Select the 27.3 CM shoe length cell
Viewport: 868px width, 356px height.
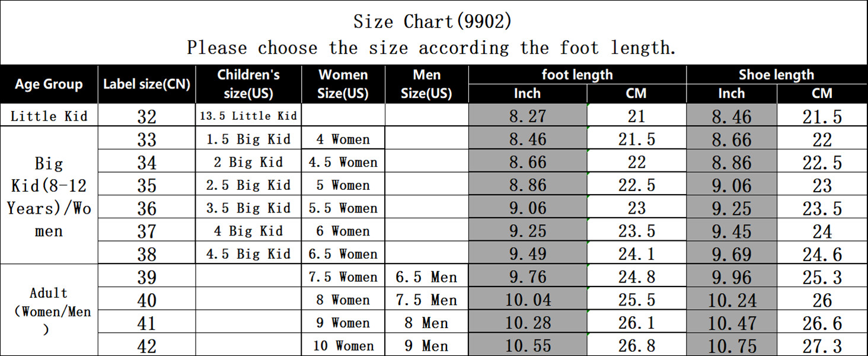[x=822, y=345]
